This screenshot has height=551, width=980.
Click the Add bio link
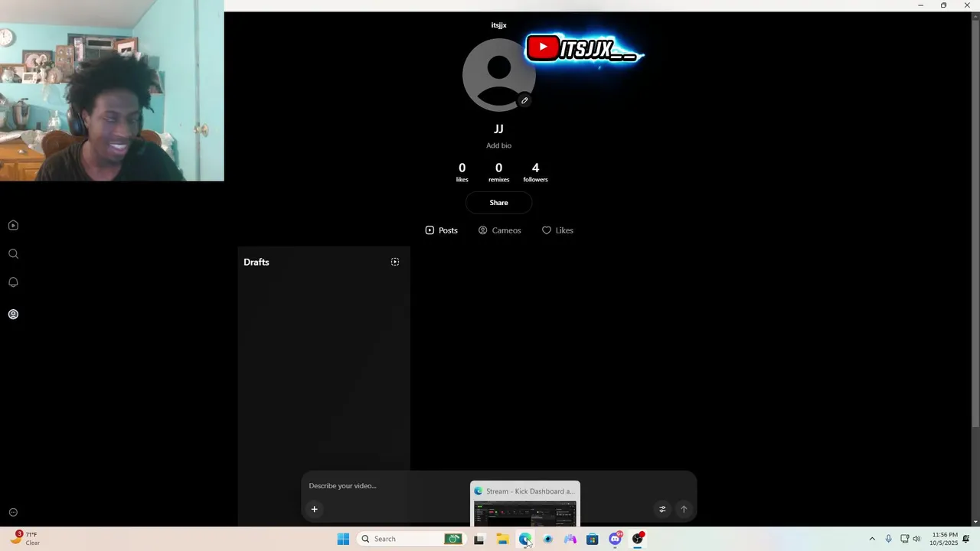click(x=498, y=145)
